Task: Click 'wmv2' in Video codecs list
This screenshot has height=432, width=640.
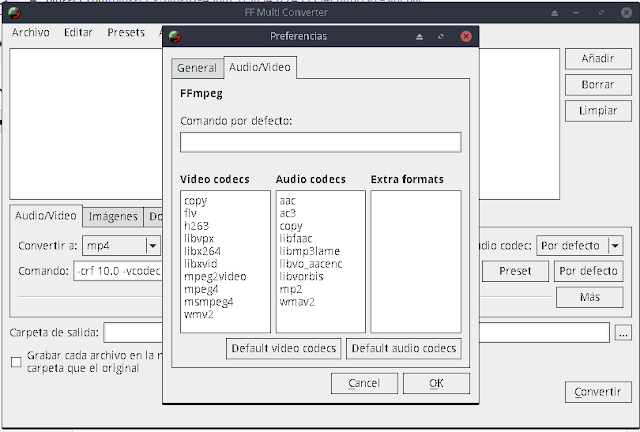Action: 199,314
